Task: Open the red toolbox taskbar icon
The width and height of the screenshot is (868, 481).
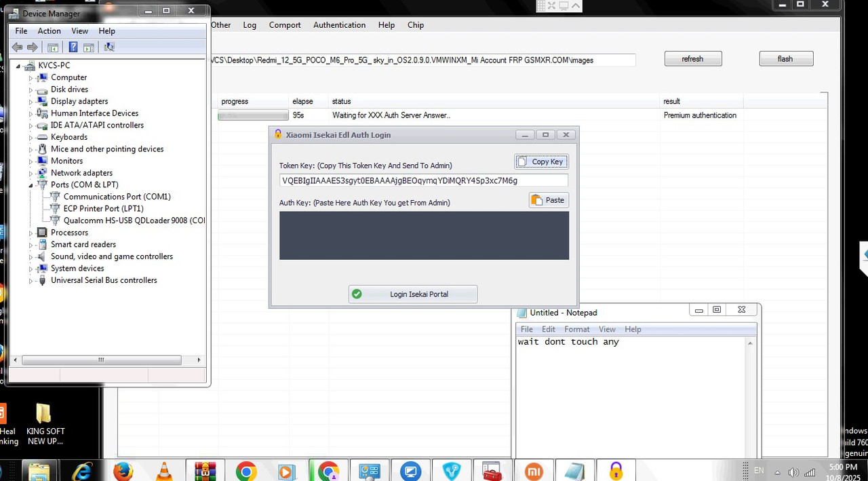Action: pyautogui.click(x=492, y=471)
